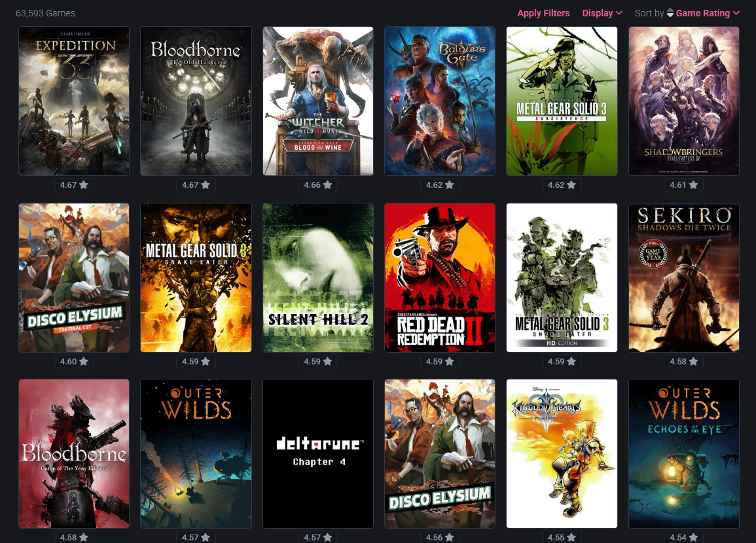
Task: Click the 63,593 Games count text
Action: pyautogui.click(x=45, y=13)
